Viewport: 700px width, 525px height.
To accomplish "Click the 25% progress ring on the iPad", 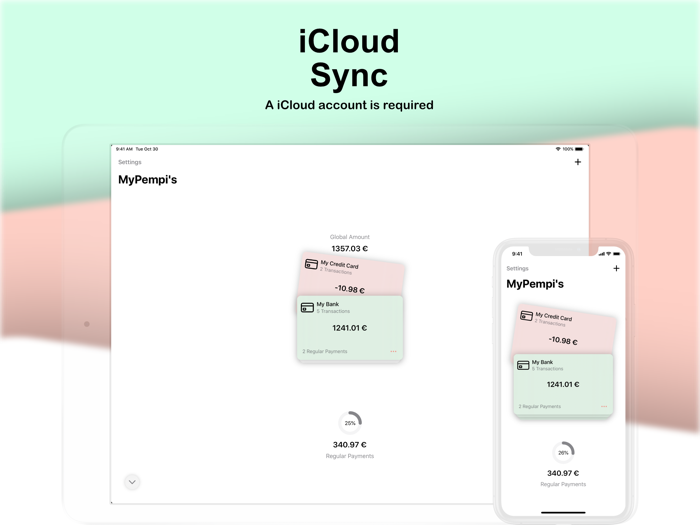I will 350,423.
